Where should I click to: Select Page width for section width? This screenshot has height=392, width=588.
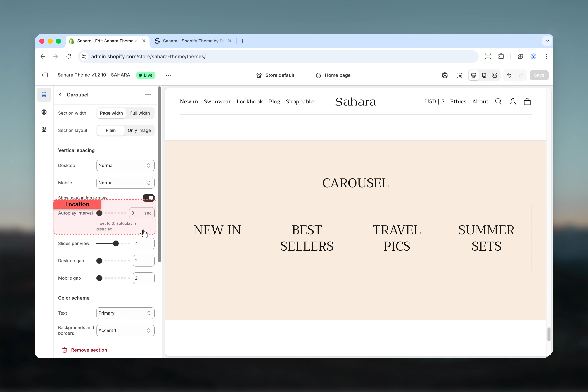tap(111, 113)
